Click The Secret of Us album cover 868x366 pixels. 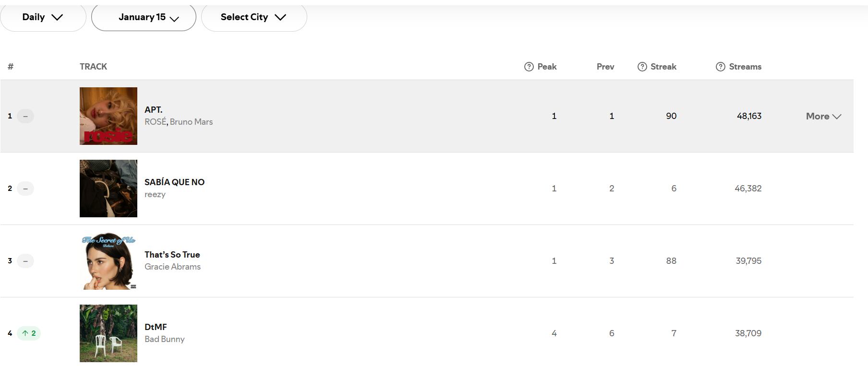[108, 261]
